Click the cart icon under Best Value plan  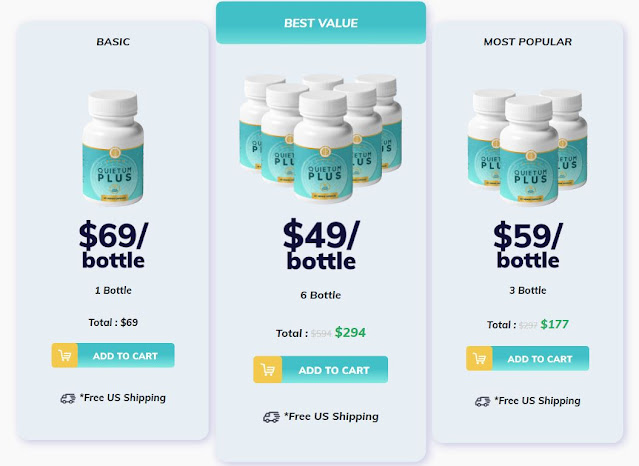[x=268, y=370]
